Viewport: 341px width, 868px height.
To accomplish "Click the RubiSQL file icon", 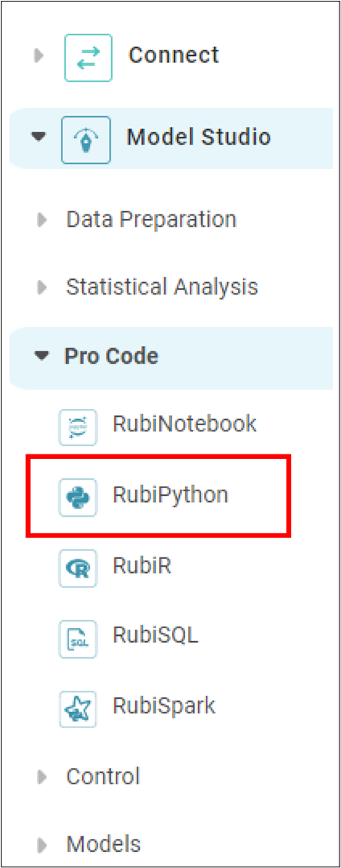I will (x=78, y=638).
